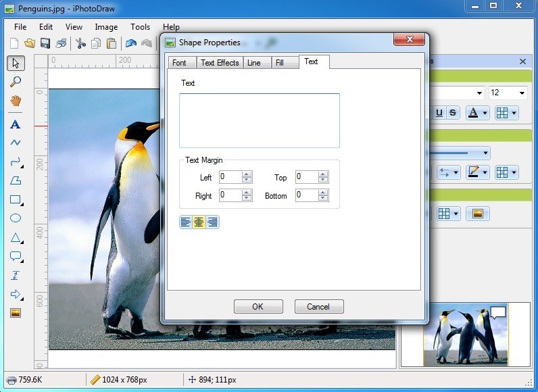Expand the font color dropdown

485,113
